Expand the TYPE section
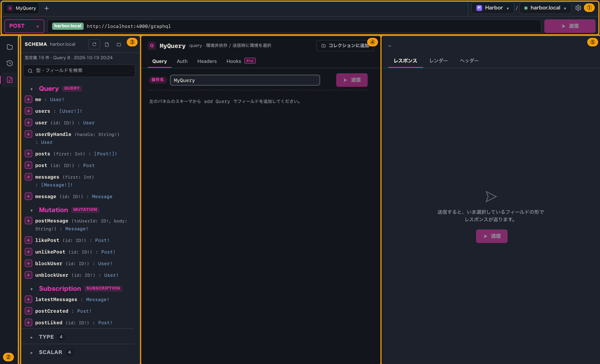The width and height of the screenshot is (600, 364). (31, 337)
